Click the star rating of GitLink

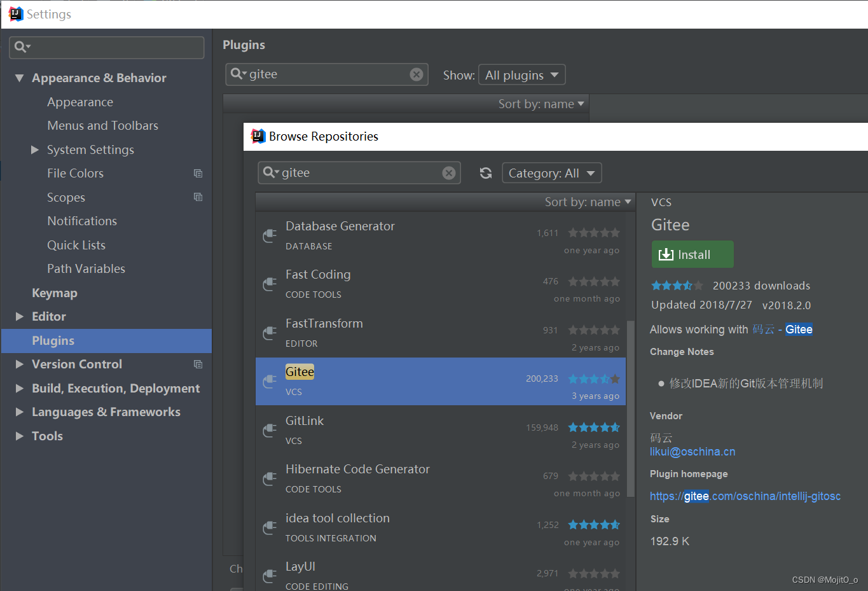pyautogui.click(x=594, y=428)
